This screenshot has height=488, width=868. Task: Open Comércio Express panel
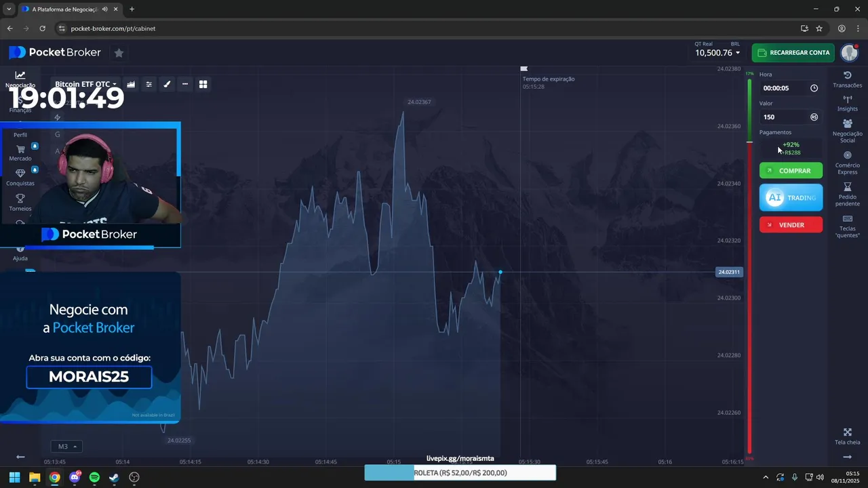pyautogui.click(x=847, y=163)
